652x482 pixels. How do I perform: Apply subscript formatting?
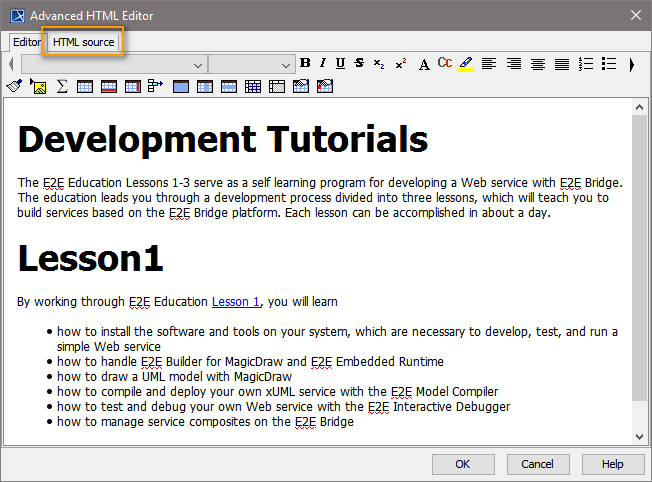coord(379,64)
